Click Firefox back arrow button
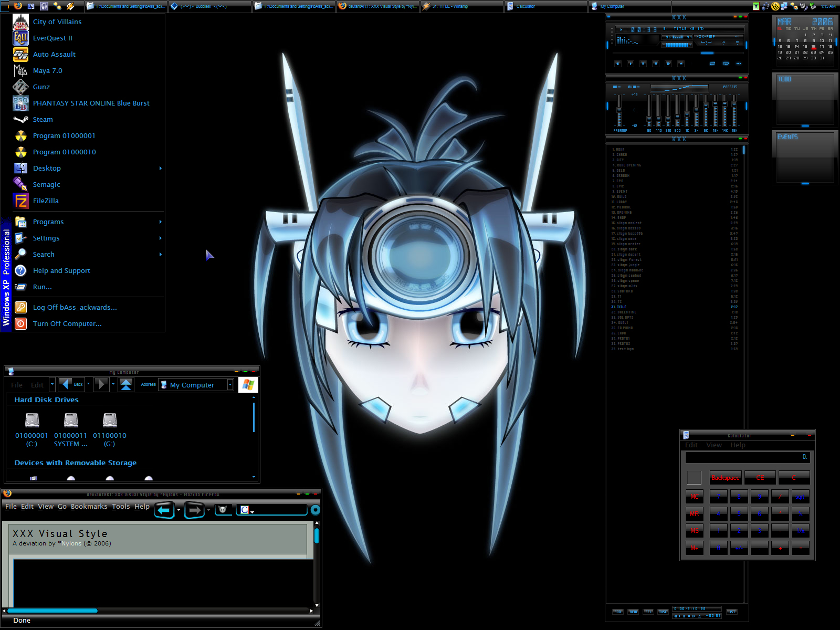The height and width of the screenshot is (630, 840). pos(164,509)
